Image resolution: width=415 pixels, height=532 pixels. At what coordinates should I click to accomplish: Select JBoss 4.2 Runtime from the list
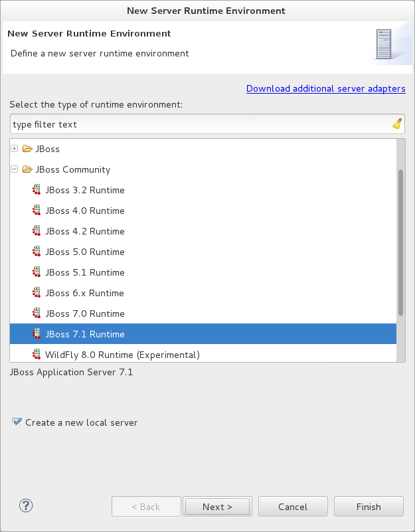[x=84, y=231]
